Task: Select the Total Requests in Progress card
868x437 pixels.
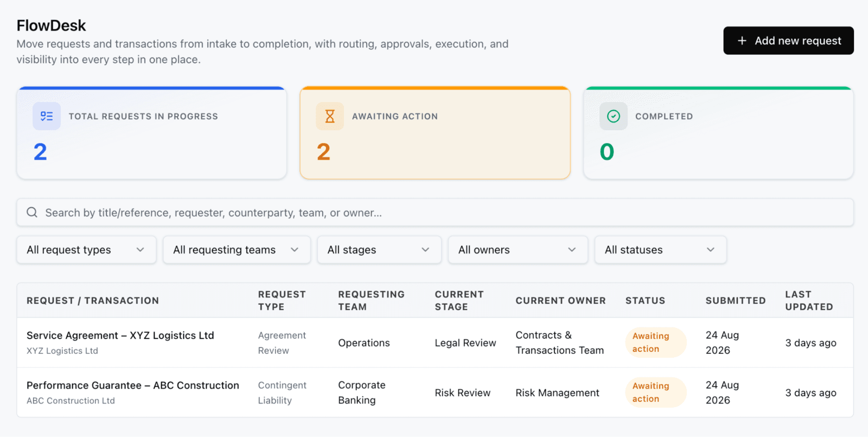Action: (151, 133)
